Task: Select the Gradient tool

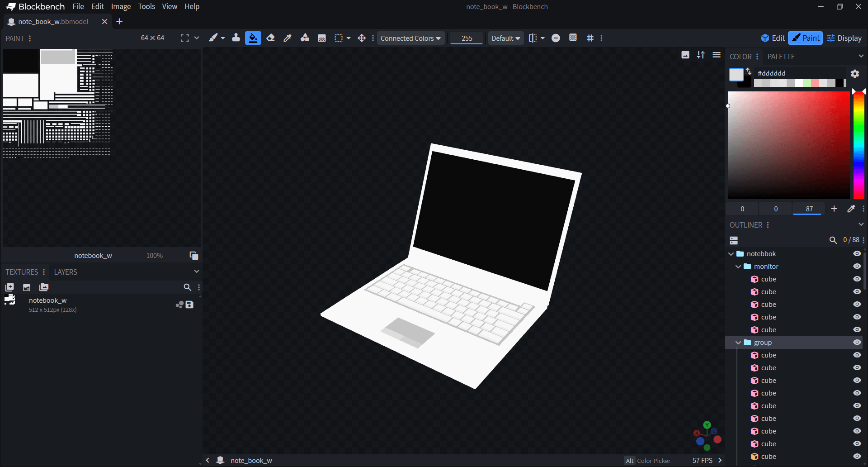Action: (x=322, y=38)
